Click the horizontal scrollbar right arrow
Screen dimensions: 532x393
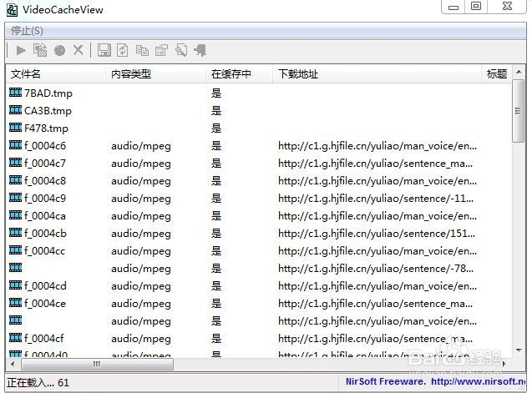point(504,364)
